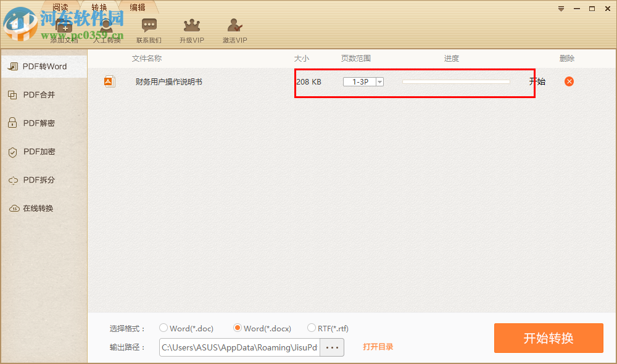This screenshot has width=617, height=364.
Task: Click 开始转换 to start conversion
Action: tap(548, 338)
